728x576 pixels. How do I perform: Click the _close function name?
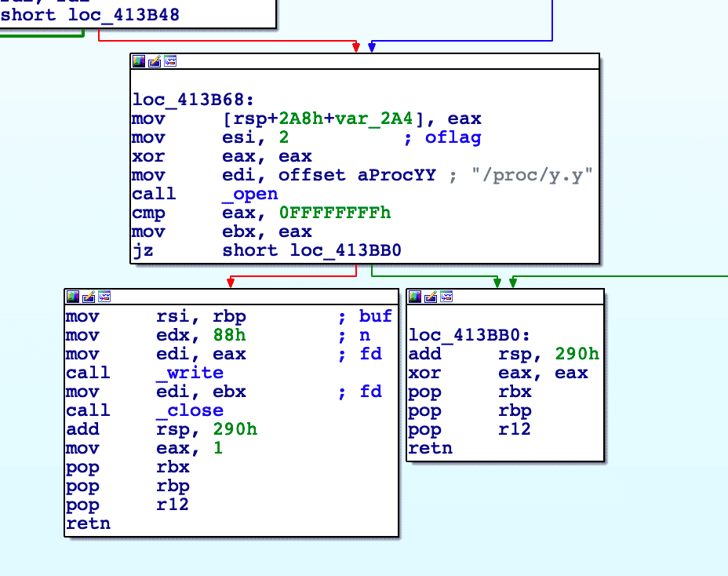pos(190,410)
